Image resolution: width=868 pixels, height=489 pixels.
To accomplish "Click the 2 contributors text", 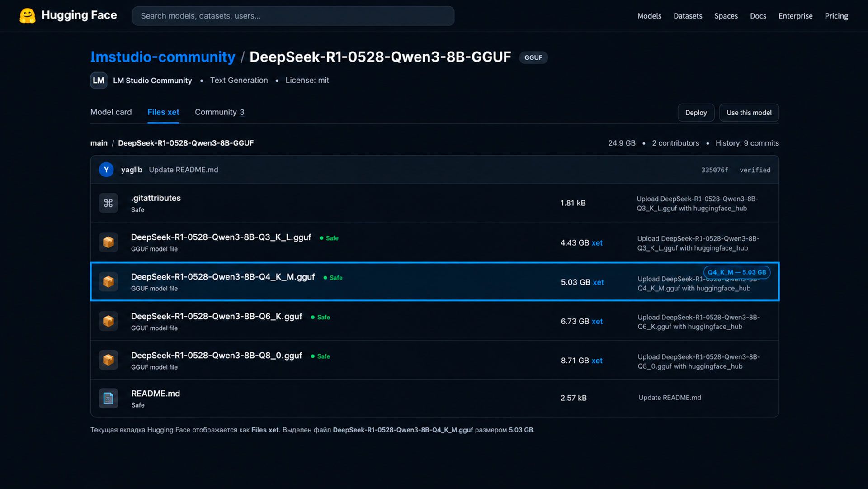I will click(675, 143).
